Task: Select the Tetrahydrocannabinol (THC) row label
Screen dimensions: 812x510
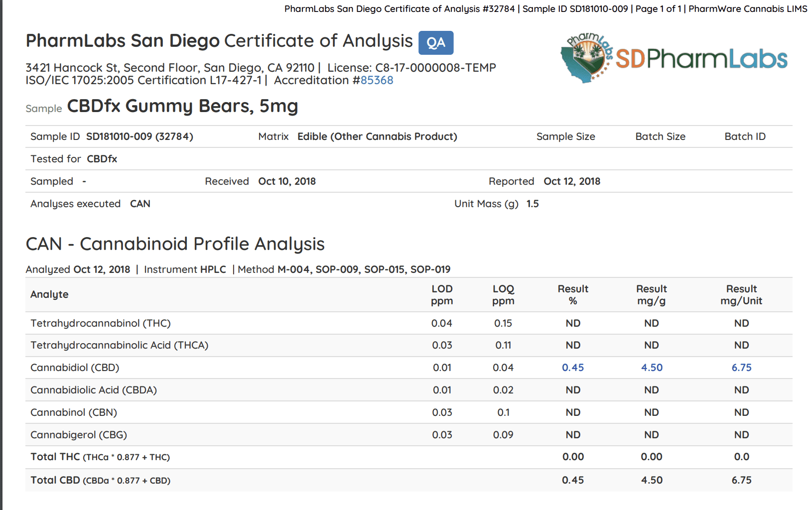Action: [101, 323]
